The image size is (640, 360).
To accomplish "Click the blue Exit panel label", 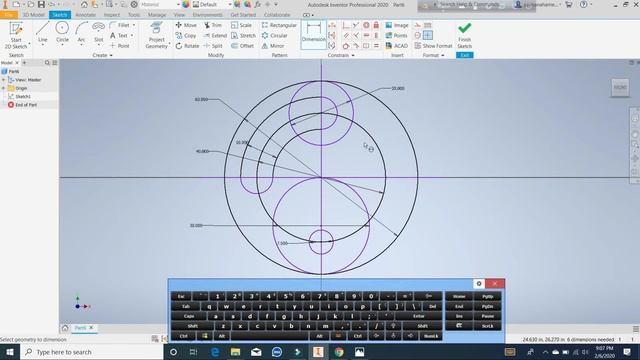I will [x=464, y=55].
